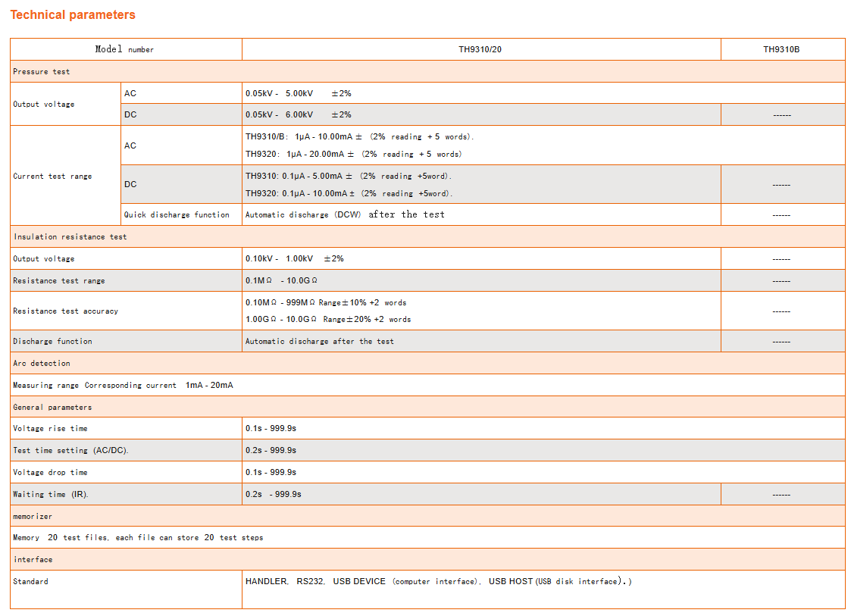Select the Resistance test range label

[x=59, y=281]
